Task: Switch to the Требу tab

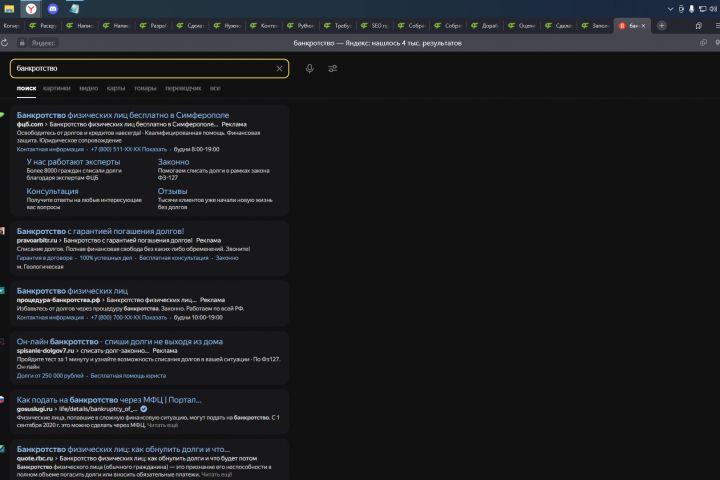Action: [x=338, y=26]
